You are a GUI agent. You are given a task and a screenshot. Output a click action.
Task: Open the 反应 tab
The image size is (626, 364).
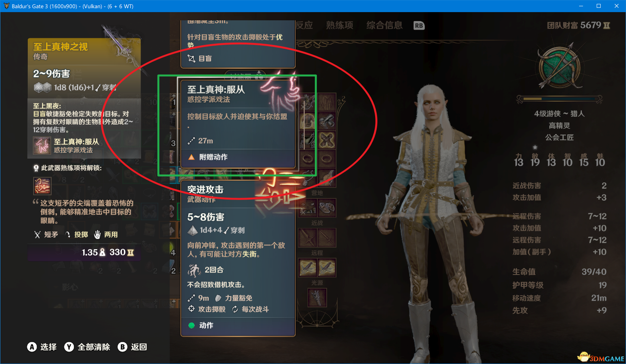tap(304, 25)
